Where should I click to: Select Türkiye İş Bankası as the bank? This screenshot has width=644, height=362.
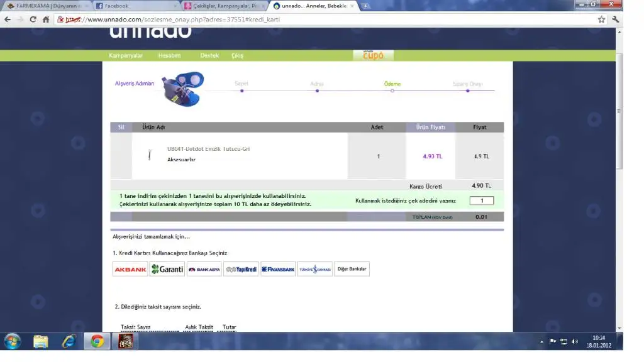pyautogui.click(x=315, y=269)
